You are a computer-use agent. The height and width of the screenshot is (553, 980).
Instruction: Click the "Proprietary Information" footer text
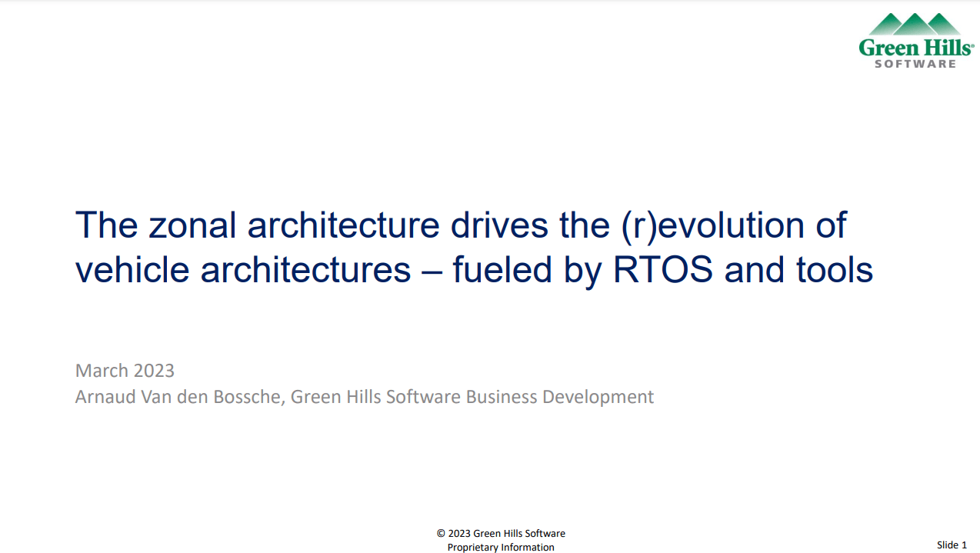click(501, 548)
